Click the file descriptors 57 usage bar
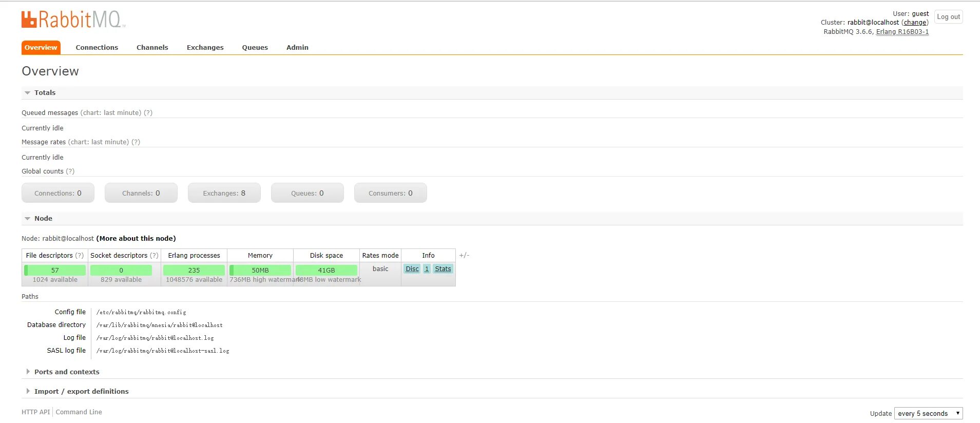Image resolution: width=980 pixels, height=423 pixels. 55,270
